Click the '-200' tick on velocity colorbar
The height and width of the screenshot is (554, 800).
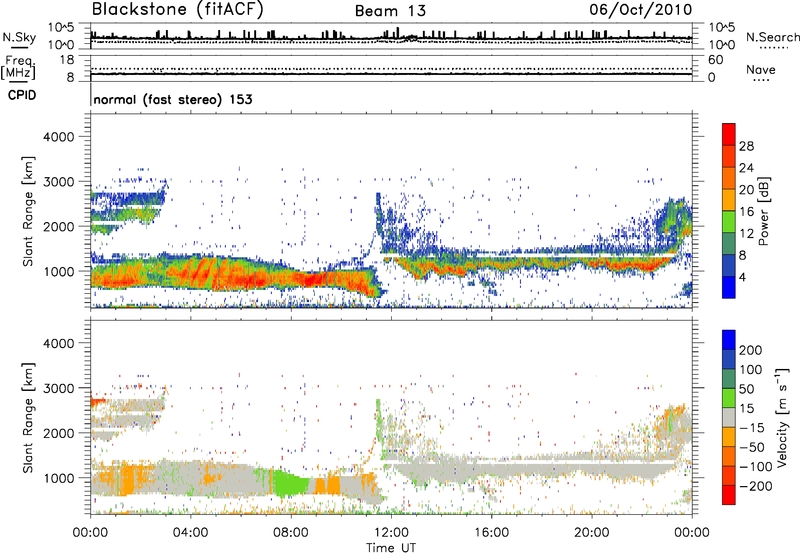(x=756, y=486)
